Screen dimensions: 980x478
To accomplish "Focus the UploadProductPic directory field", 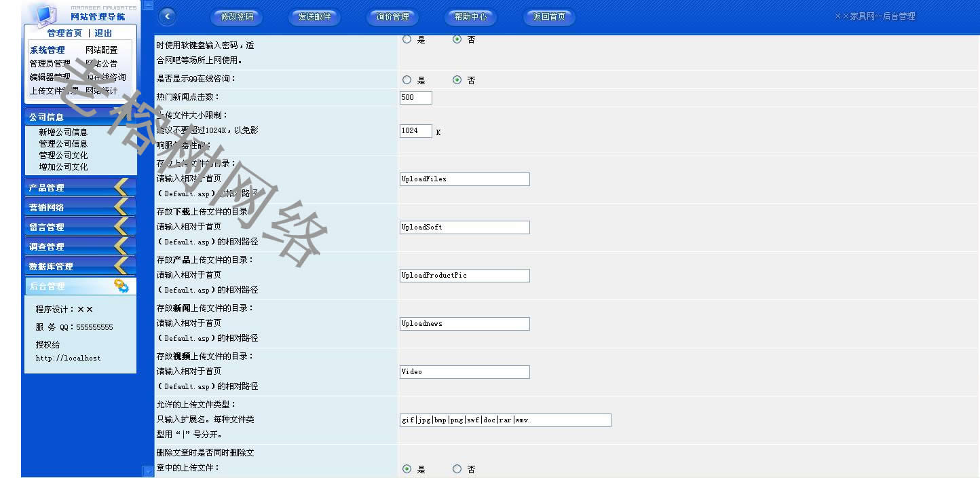I will (465, 276).
